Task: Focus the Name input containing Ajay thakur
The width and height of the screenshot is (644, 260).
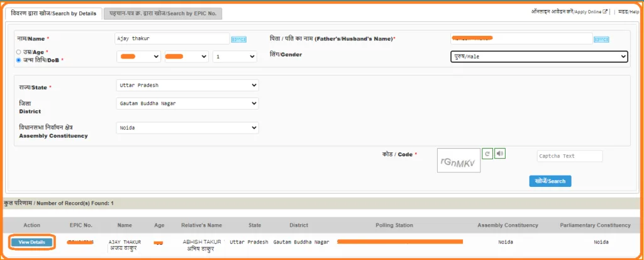Action: [172, 38]
